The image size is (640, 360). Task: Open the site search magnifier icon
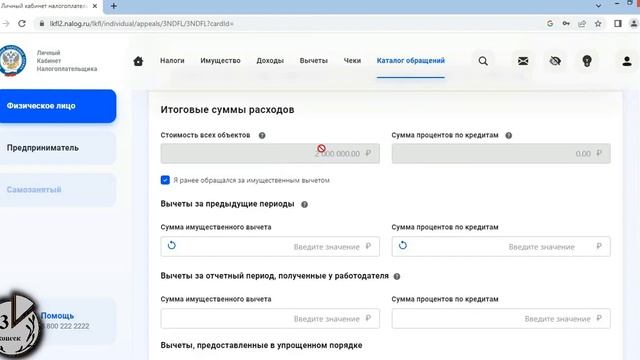[483, 61]
